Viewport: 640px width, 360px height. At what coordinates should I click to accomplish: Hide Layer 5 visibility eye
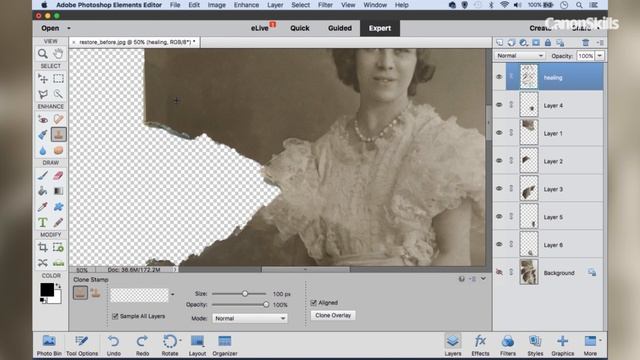point(499,216)
